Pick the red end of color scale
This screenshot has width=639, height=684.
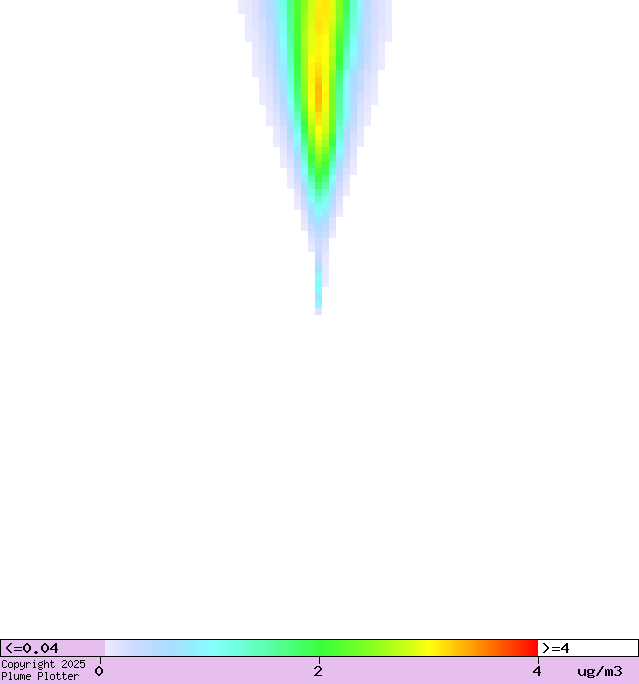coord(530,648)
